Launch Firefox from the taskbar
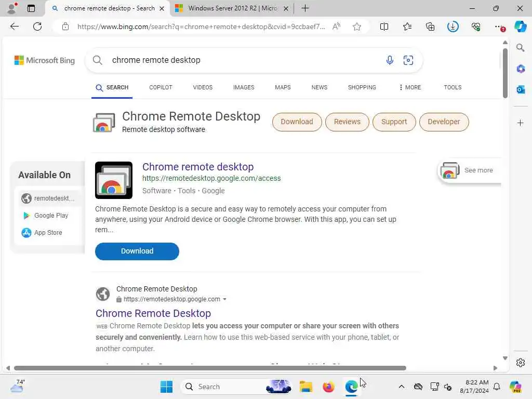Viewport: 532px width, 399px height. (x=328, y=387)
